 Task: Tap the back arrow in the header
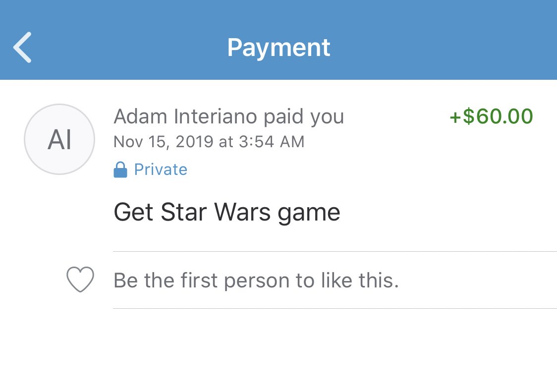[x=23, y=48]
